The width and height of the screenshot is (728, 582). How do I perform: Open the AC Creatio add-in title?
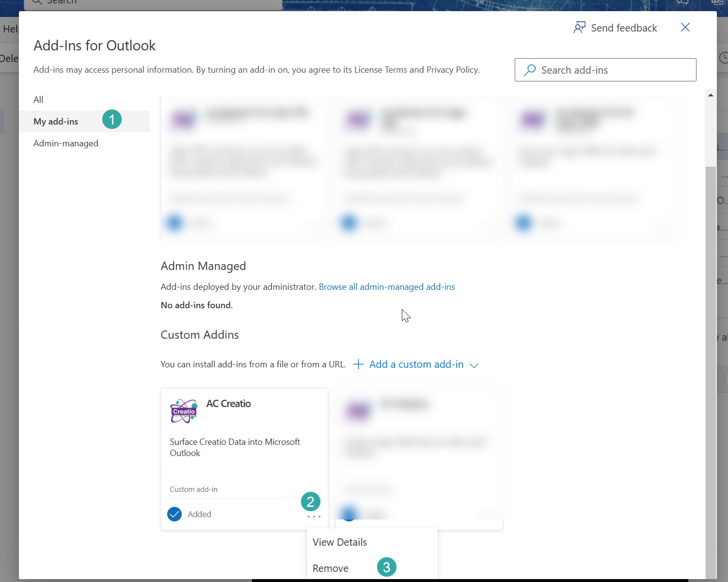(228, 404)
